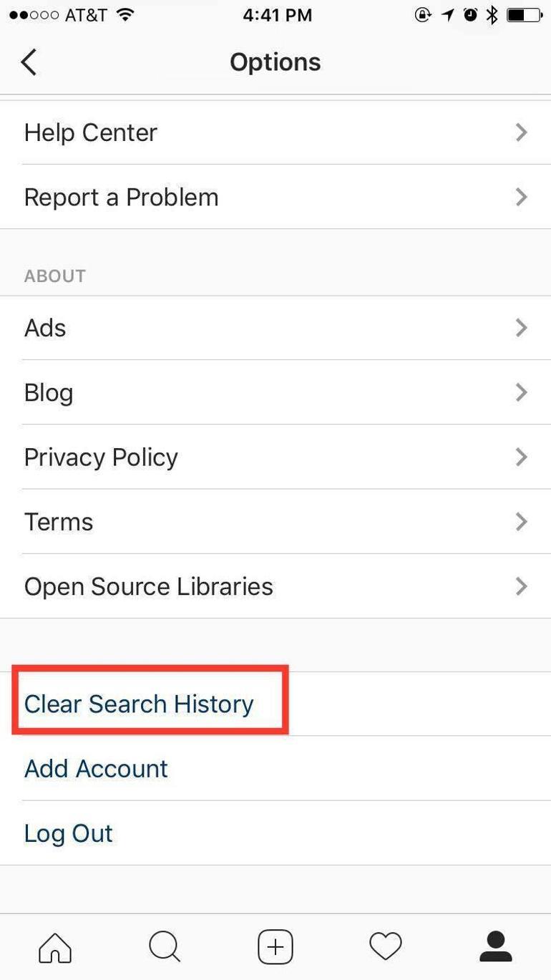The width and height of the screenshot is (551, 980).
Task: Open the Activity heart tab
Action: pyautogui.click(x=386, y=947)
